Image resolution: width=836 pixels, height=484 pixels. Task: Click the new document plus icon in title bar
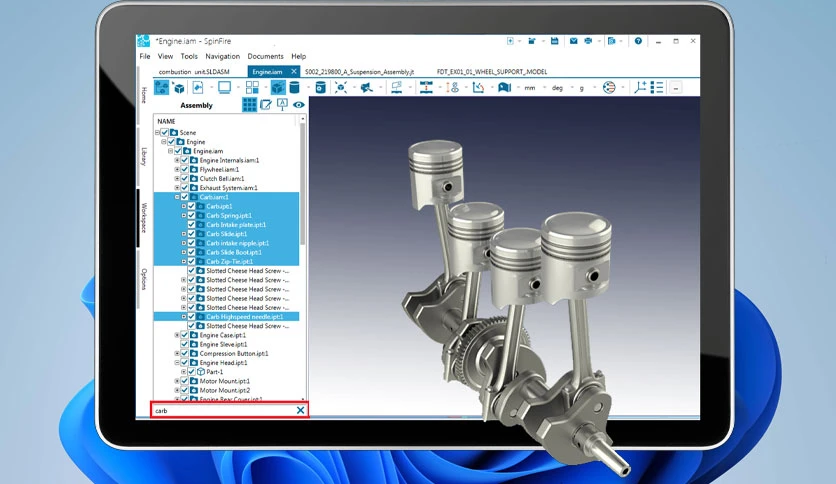pyautogui.click(x=510, y=41)
